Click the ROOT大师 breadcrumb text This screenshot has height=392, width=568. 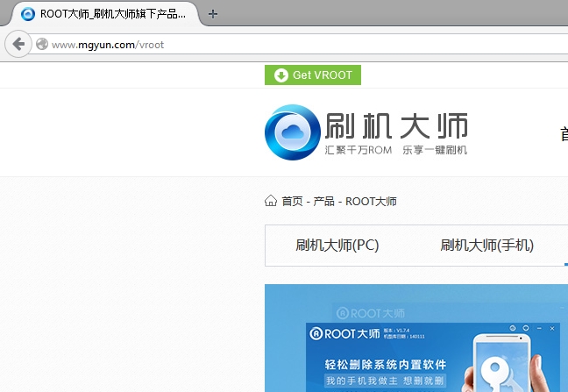coord(371,202)
